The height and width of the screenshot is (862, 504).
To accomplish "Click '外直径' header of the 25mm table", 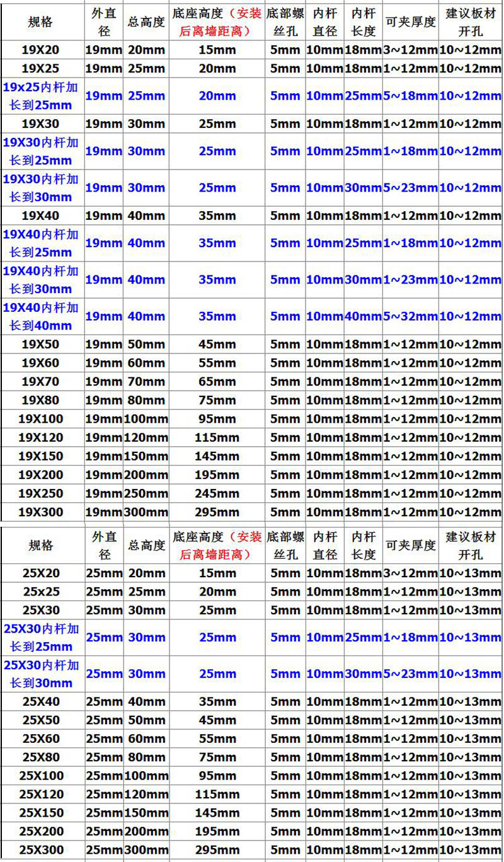I will click(x=105, y=546).
